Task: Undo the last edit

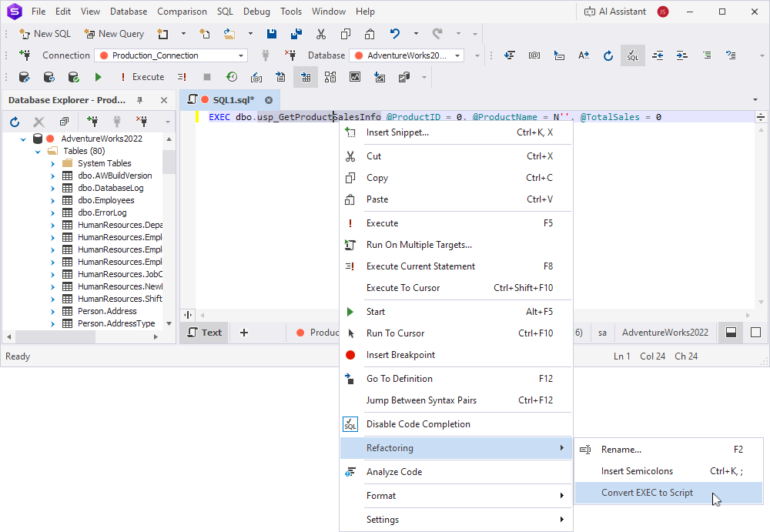Action: [393, 33]
